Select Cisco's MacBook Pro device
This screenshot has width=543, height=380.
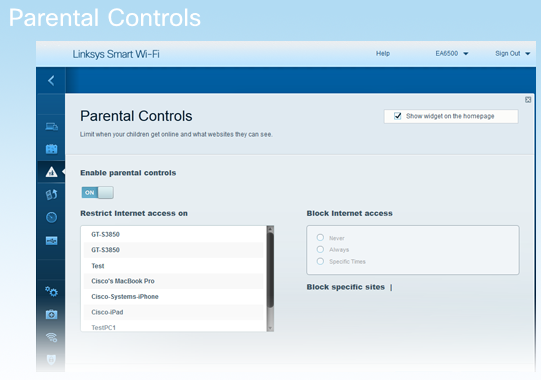point(173,281)
